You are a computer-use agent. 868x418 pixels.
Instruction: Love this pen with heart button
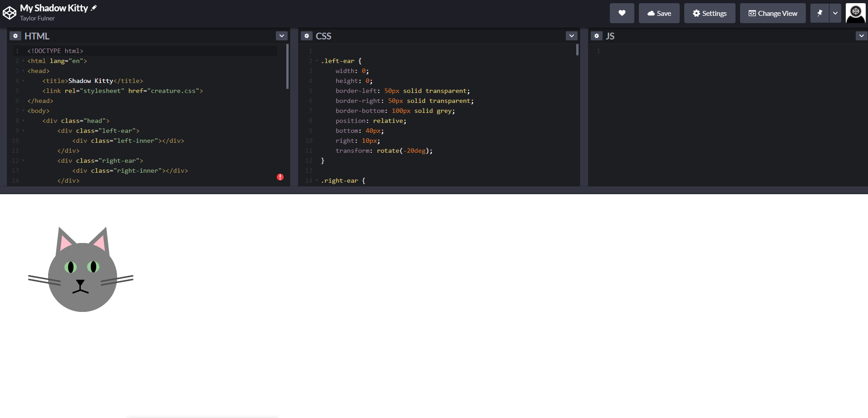(x=622, y=13)
